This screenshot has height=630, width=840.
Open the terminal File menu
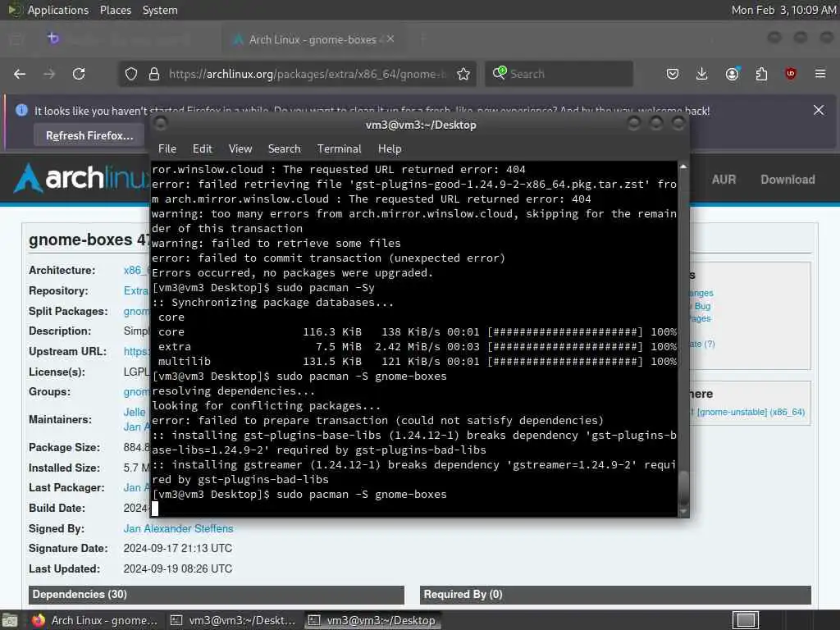167,149
